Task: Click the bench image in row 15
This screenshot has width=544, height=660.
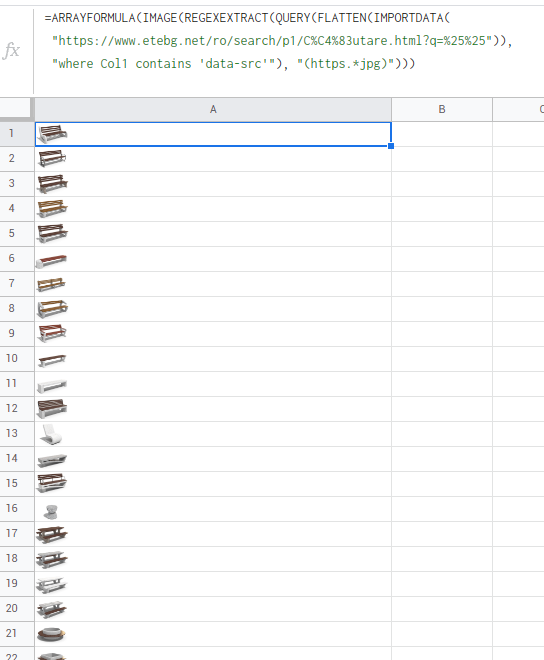Action: pyautogui.click(x=52, y=483)
